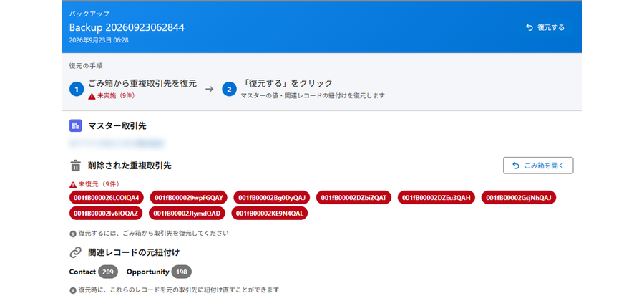Click the undo arrow icon in 復元する
Image resolution: width=644 pixels, height=301 pixels.
pos(530,27)
